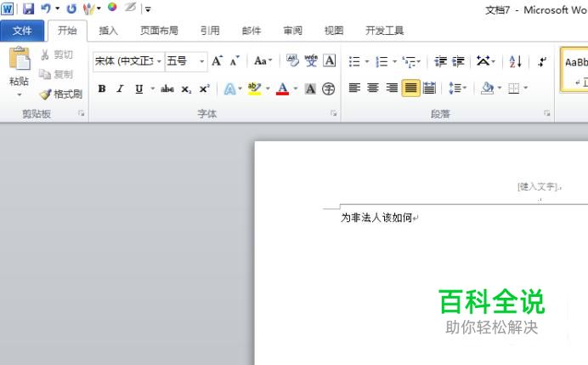Apply paragraph shading paint bucket
The image size is (588, 365).
[487, 88]
